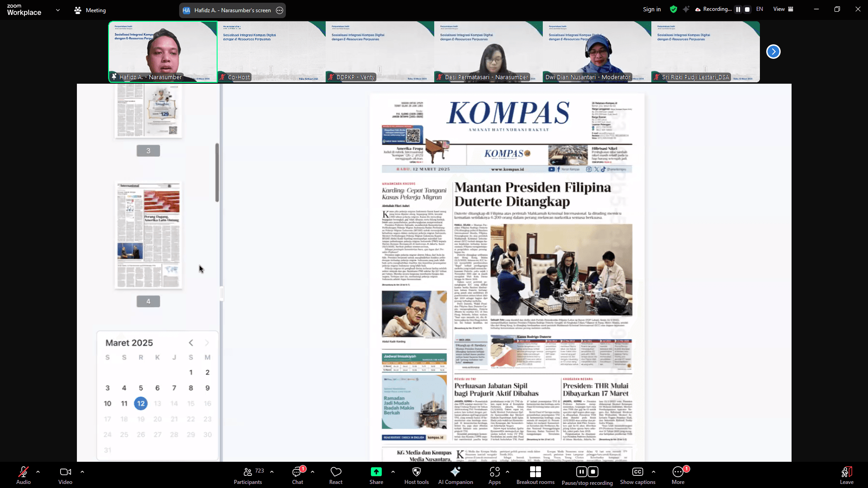
Task: Expand the arrow next to Chat
Action: point(313,472)
